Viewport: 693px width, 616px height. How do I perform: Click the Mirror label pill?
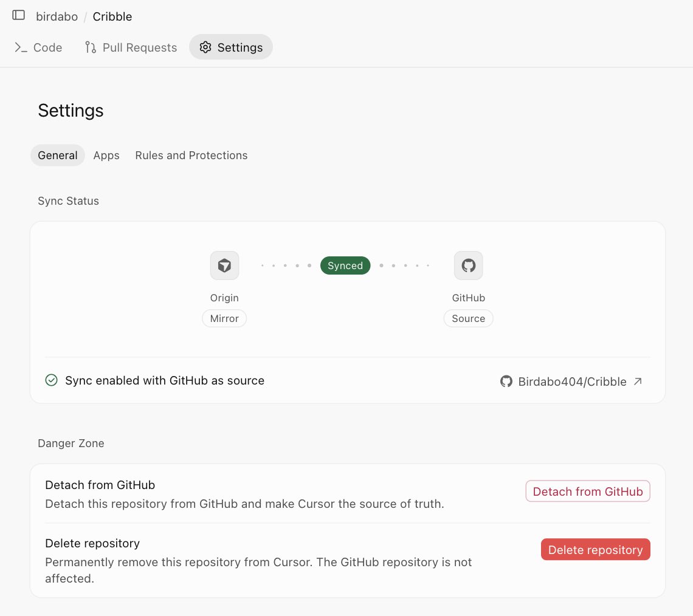pyautogui.click(x=224, y=318)
